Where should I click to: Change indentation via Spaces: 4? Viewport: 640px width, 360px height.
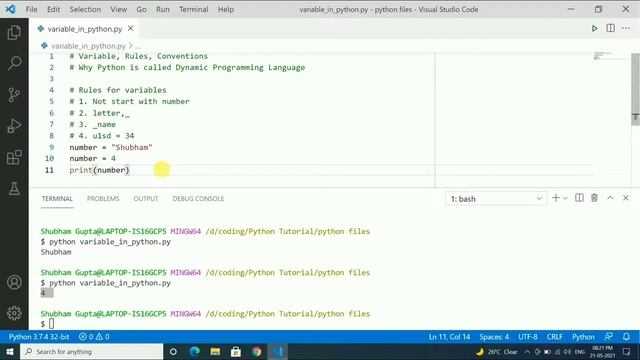click(494, 337)
